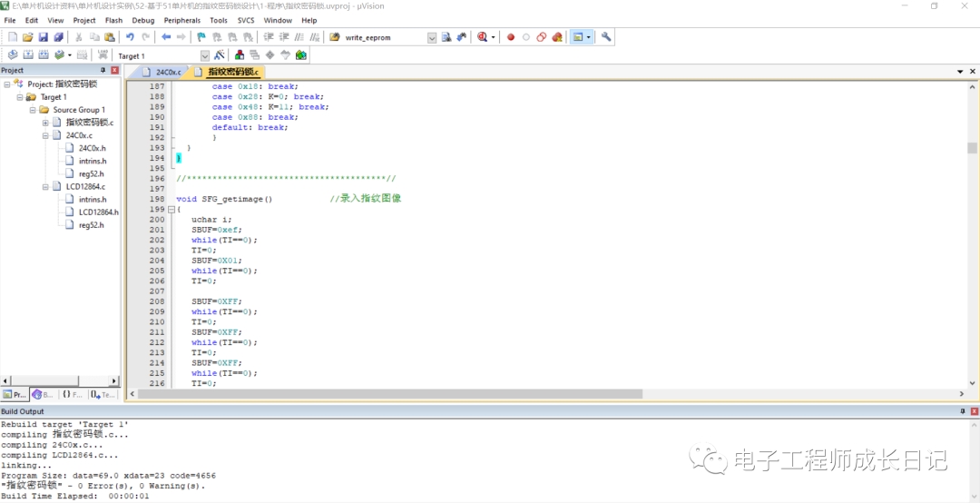Click the Insert breakpoint red dot icon
Screen dimensions: 980x503
click(x=511, y=37)
